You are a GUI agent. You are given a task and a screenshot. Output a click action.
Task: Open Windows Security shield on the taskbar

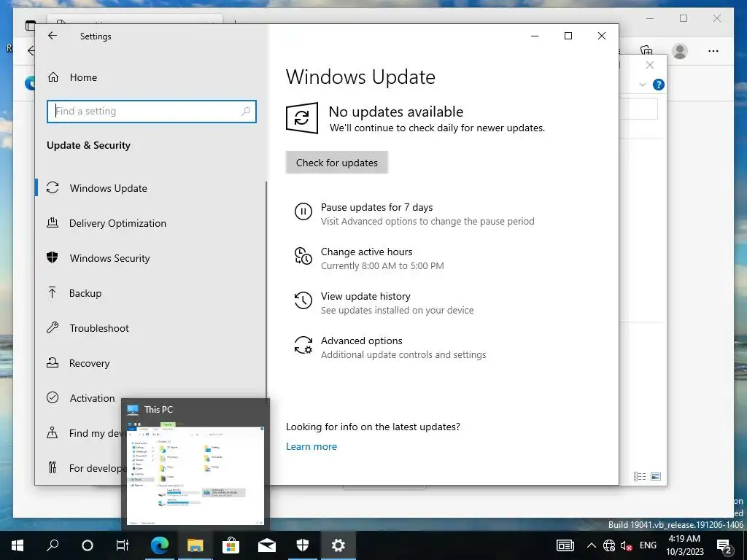click(x=303, y=545)
